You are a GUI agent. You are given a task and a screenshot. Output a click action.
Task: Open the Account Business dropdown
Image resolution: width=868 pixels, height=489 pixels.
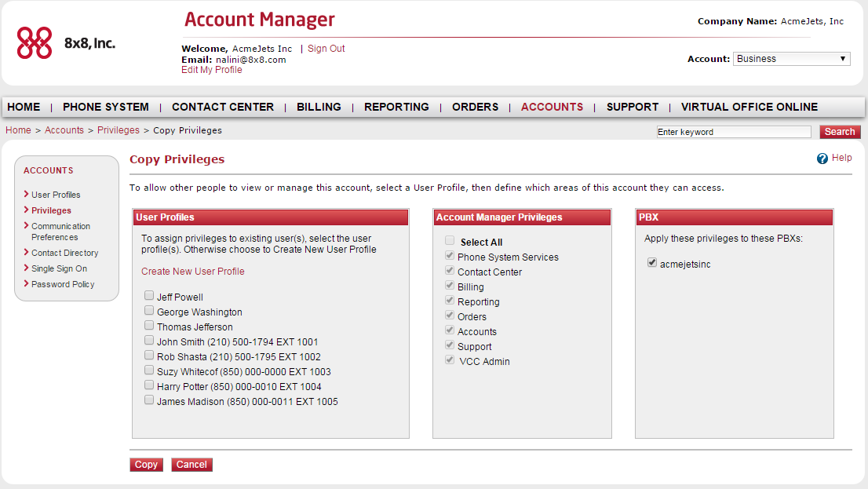[792, 59]
